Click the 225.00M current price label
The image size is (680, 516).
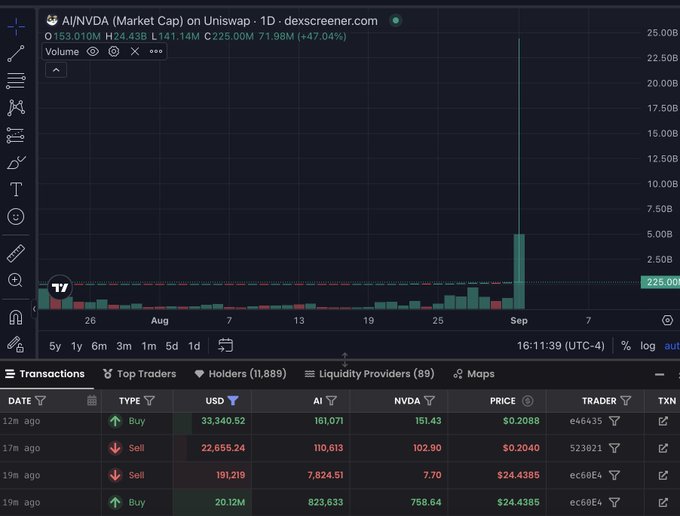(x=660, y=282)
